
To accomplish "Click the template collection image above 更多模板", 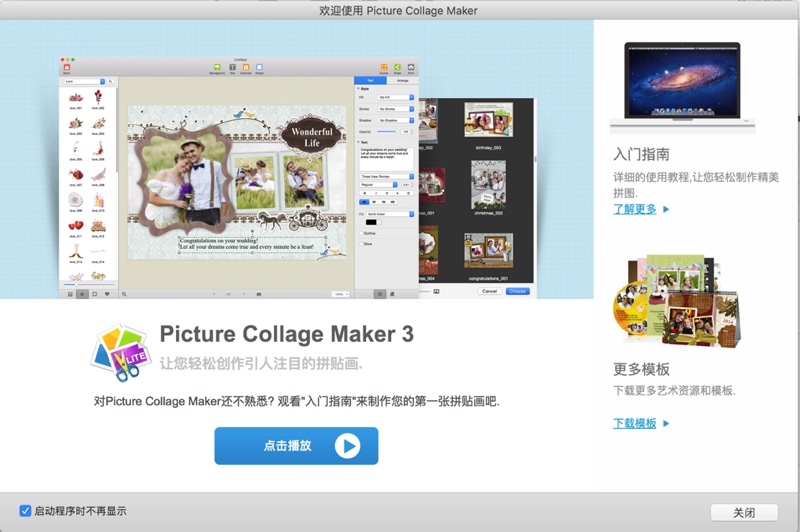I will coord(677,301).
